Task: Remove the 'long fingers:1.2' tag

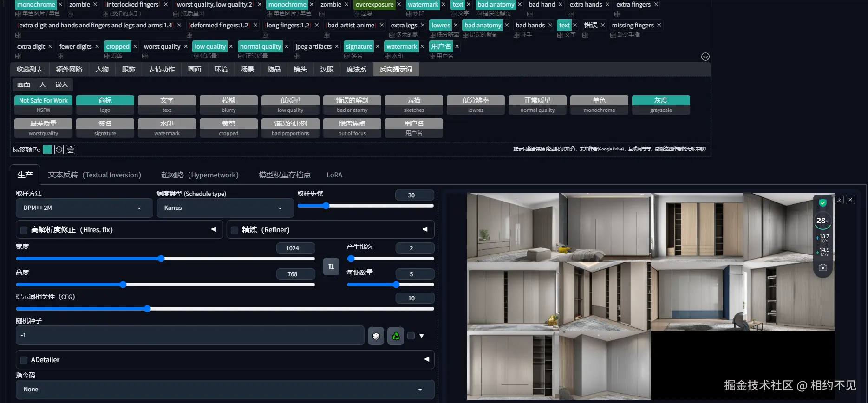Action: (317, 26)
